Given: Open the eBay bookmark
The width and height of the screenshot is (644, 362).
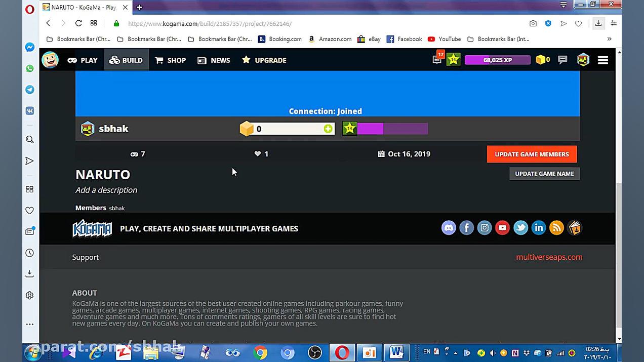Looking at the screenshot, I should (369, 39).
